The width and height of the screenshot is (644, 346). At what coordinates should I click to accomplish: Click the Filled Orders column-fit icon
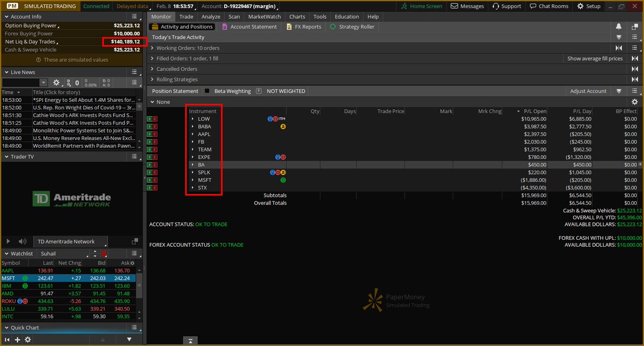634,58
